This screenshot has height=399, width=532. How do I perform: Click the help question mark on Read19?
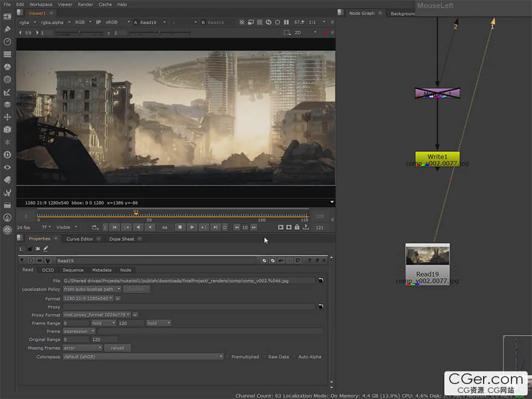(x=310, y=261)
